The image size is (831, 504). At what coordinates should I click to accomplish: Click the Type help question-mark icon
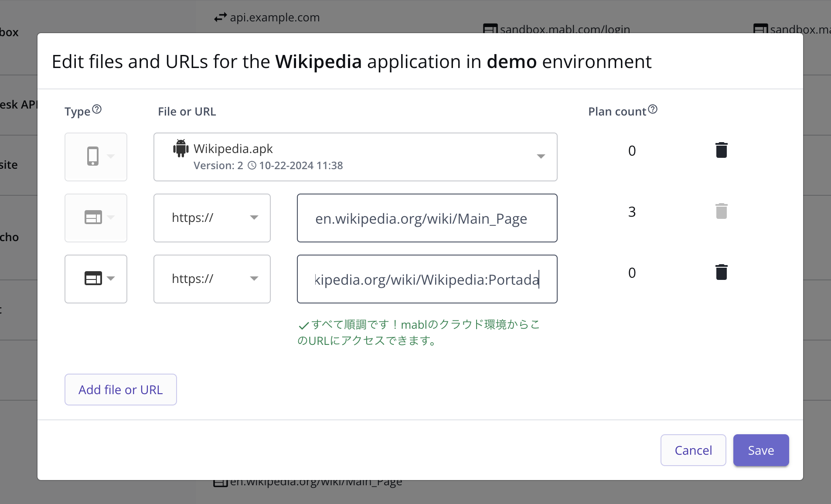click(x=97, y=109)
